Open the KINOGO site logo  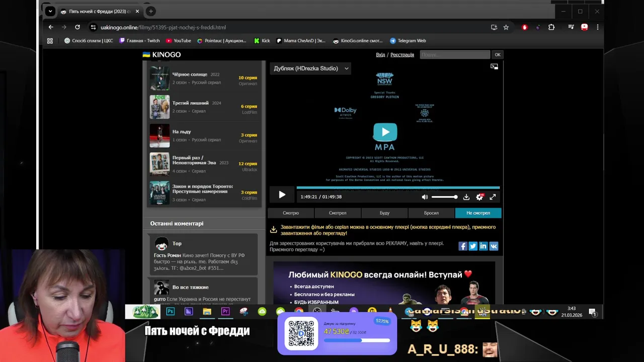(x=162, y=55)
